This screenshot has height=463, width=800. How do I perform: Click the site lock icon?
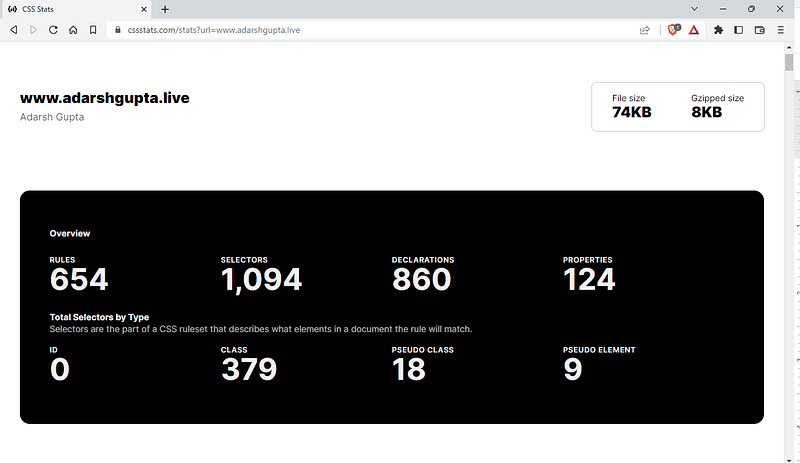(x=118, y=30)
